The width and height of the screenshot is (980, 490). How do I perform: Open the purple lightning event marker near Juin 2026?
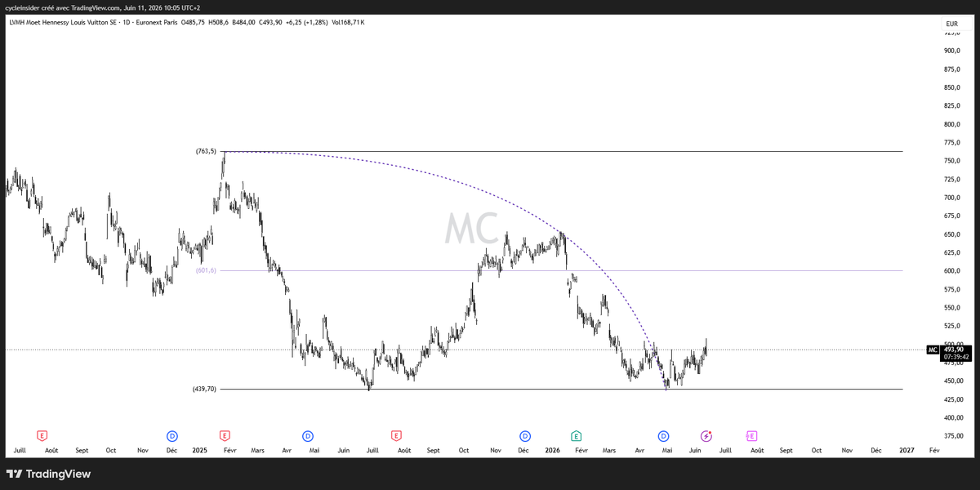pyautogui.click(x=706, y=436)
